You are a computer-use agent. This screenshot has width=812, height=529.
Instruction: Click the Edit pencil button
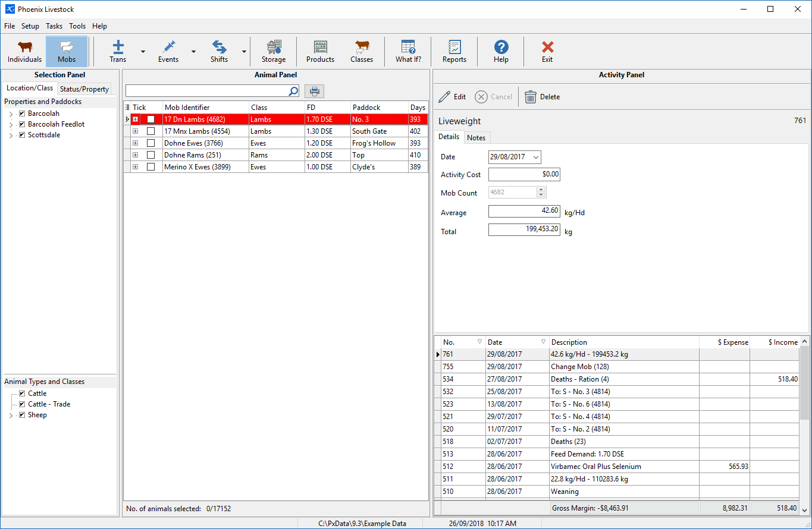click(452, 97)
